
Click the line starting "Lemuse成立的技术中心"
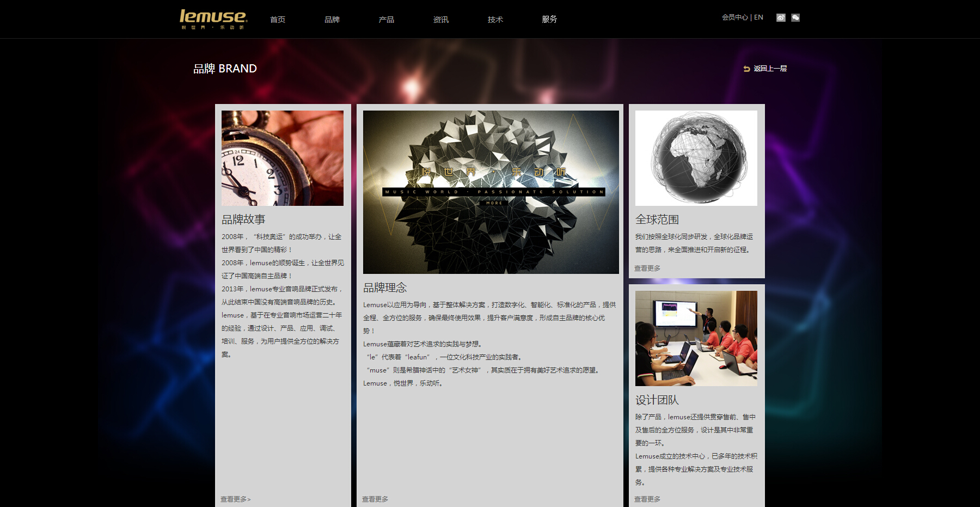point(696,456)
